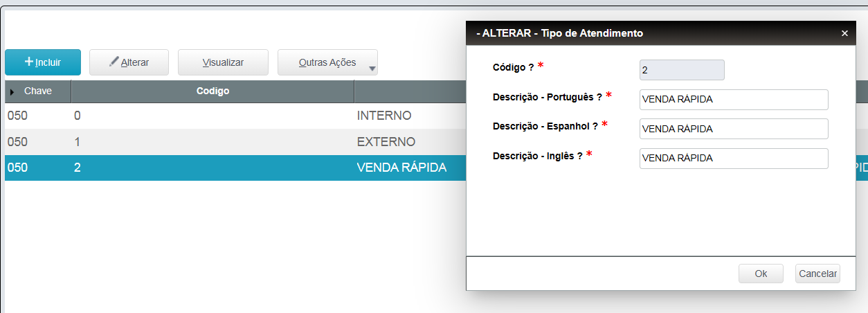
Task: Focus the Descrição - Português text field
Action: (733, 100)
